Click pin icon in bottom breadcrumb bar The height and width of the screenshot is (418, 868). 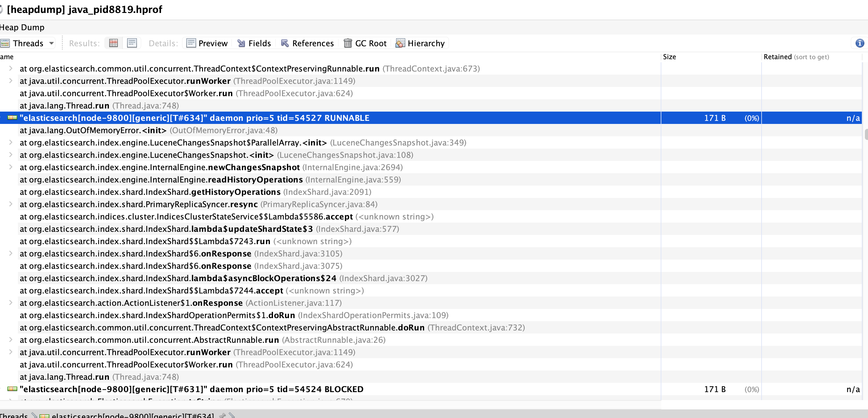[x=222, y=415]
